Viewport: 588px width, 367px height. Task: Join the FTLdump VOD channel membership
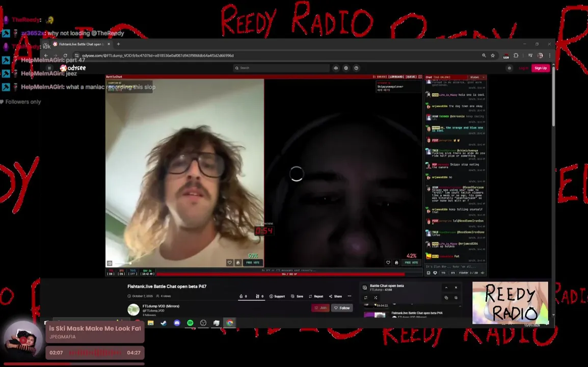click(x=320, y=308)
